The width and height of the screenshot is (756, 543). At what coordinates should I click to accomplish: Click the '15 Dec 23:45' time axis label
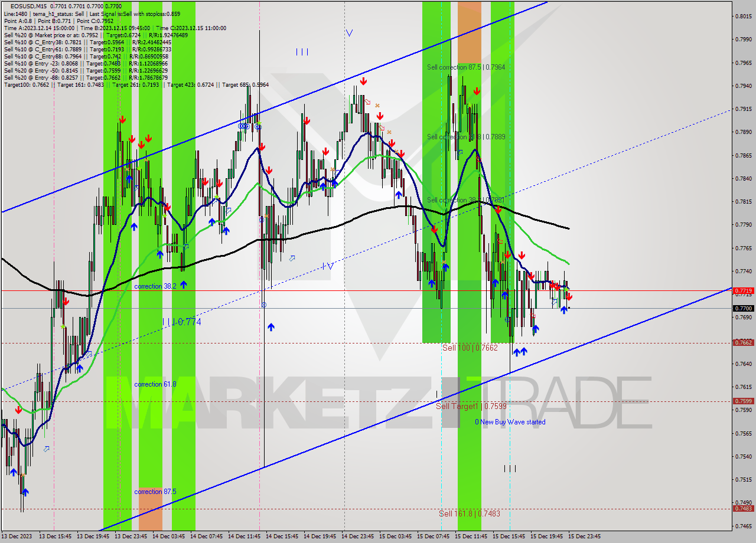point(585,537)
